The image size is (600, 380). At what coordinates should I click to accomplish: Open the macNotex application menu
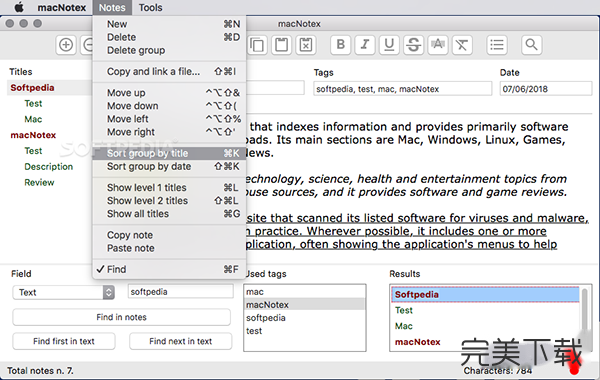pos(62,7)
